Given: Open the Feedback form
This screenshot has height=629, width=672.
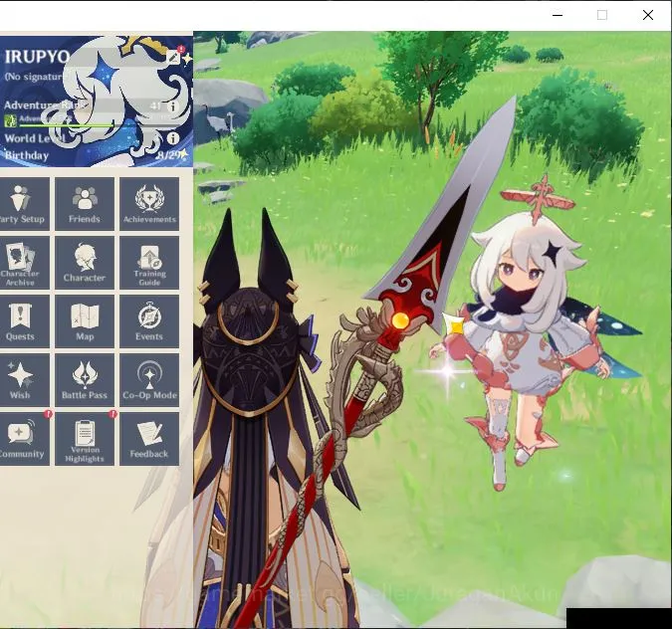Looking at the screenshot, I should 149,439.
